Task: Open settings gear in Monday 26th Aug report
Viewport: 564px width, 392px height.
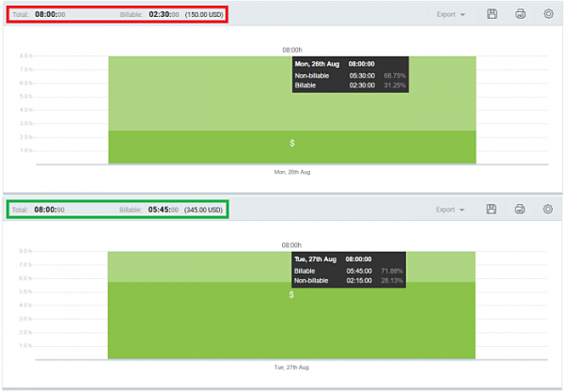Action: (x=549, y=14)
